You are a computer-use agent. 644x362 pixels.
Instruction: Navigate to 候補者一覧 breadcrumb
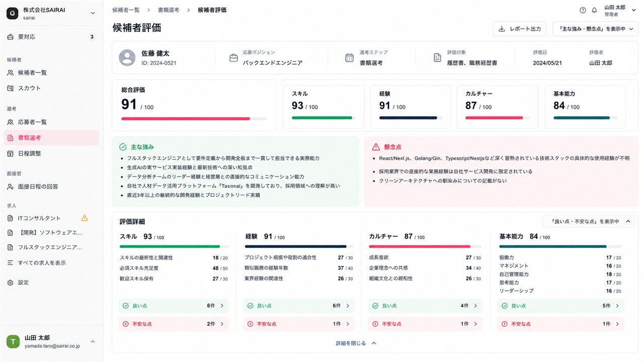click(x=126, y=10)
